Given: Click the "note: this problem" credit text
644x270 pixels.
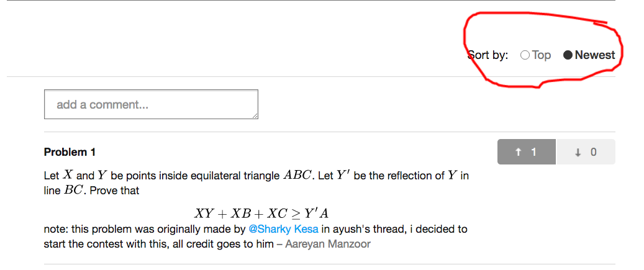Looking at the screenshot, I should [86, 229].
